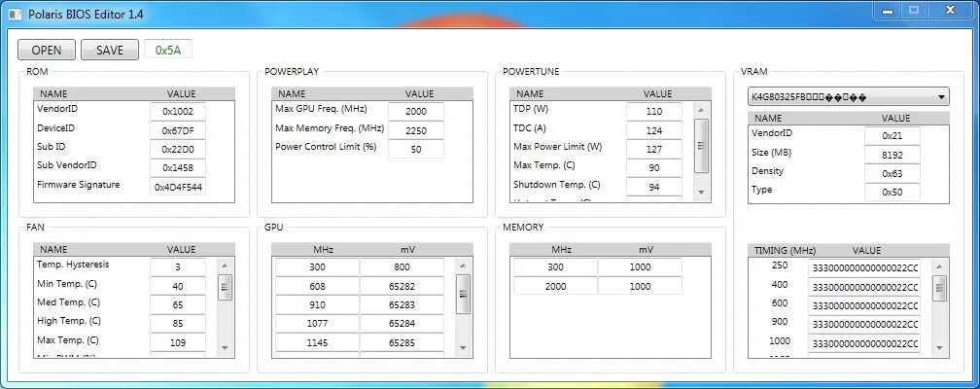Open the VRAM memory chip dropdown
The image size is (980, 389).
click(848, 97)
